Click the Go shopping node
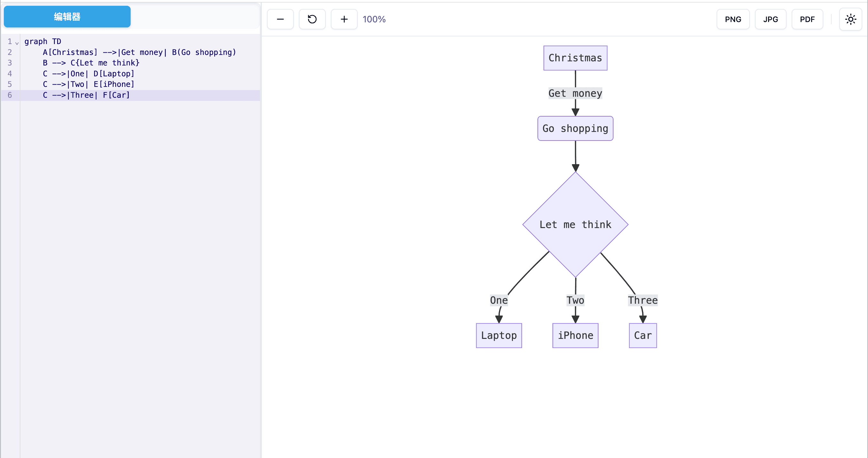Screen dimensions: 868x458 [x=575, y=128]
